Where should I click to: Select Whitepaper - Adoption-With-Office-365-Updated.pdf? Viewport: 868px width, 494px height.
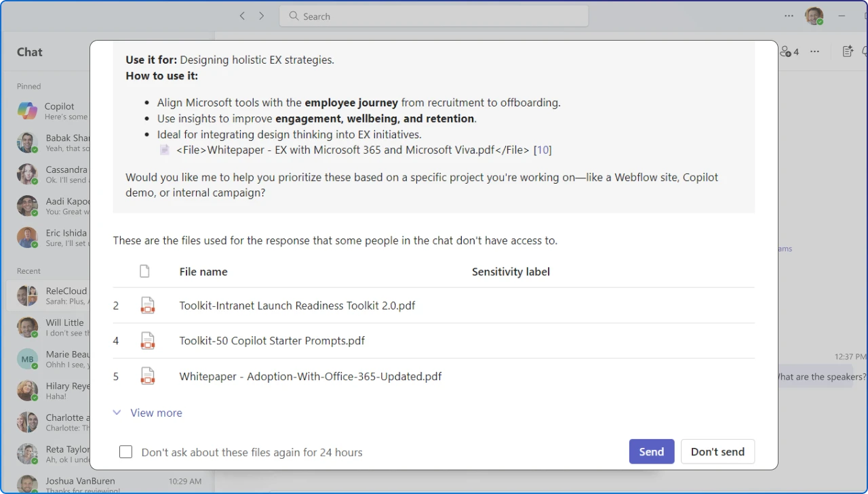311,376
